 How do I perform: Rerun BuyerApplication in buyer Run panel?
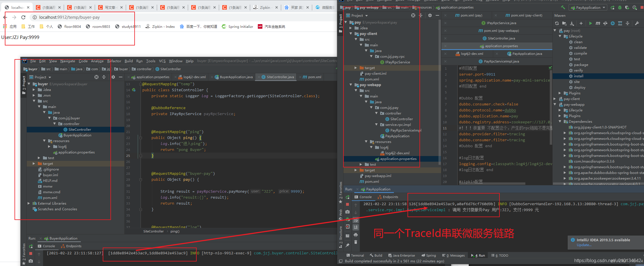(x=31, y=246)
